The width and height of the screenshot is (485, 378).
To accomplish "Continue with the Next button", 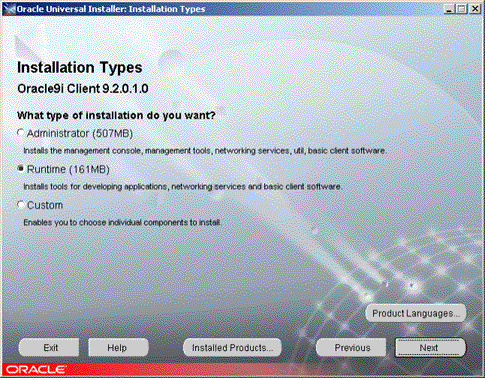I will (430, 348).
